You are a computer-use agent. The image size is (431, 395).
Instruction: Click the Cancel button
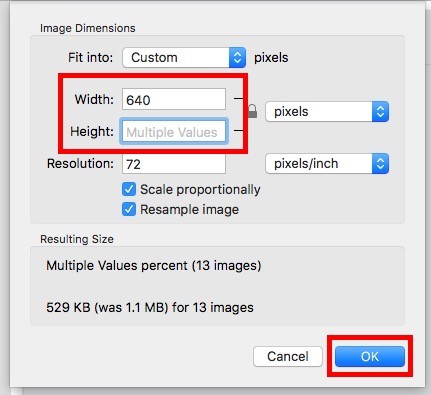(x=288, y=356)
